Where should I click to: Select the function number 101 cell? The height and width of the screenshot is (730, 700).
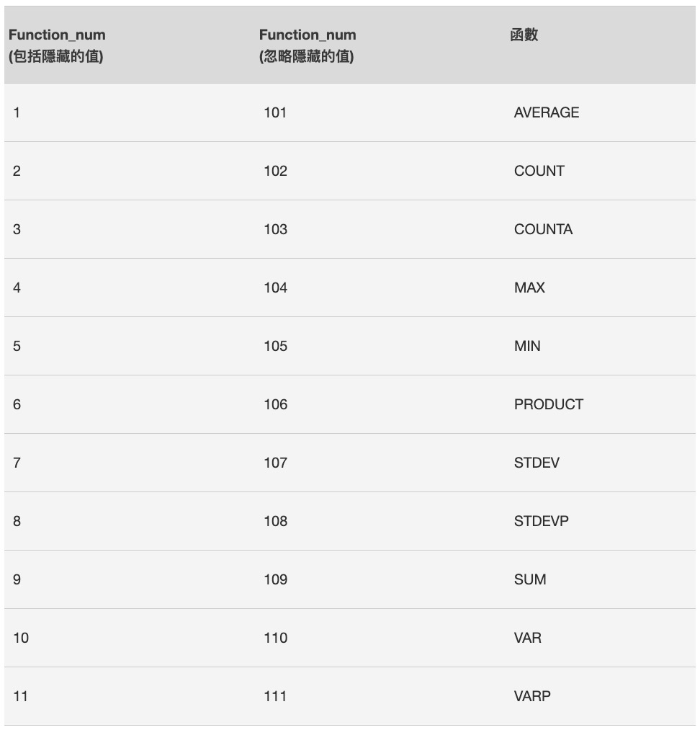pos(275,112)
